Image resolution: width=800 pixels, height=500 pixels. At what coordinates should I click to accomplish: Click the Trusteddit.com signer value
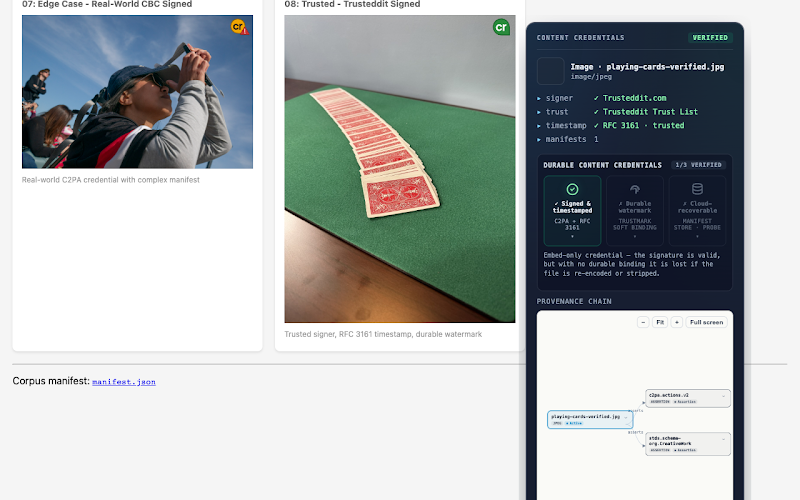[634, 98]
